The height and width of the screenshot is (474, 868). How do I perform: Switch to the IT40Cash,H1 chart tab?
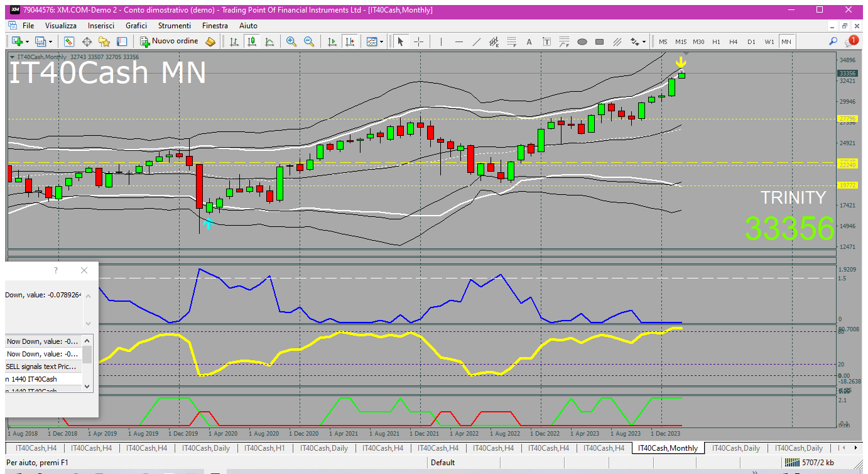pos(264,448)
